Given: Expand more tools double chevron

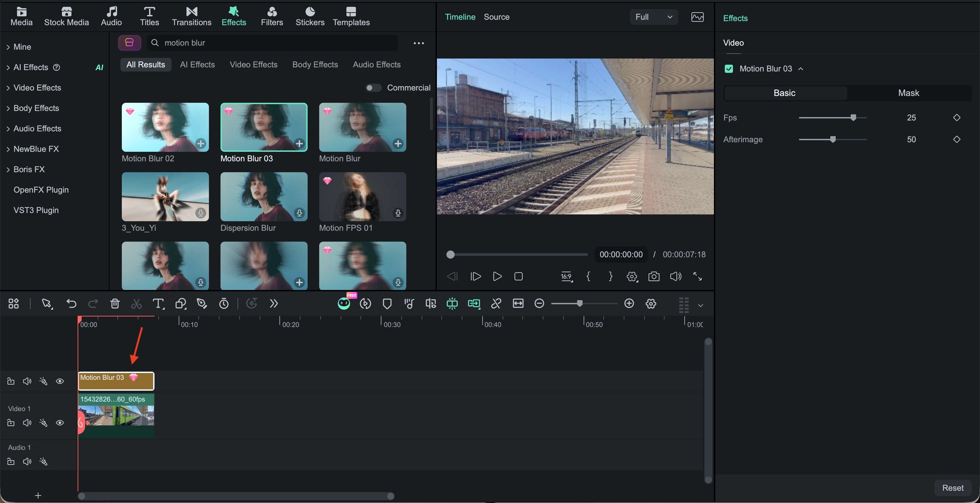Looking at the screenshot, I should (x=274, y=304).
